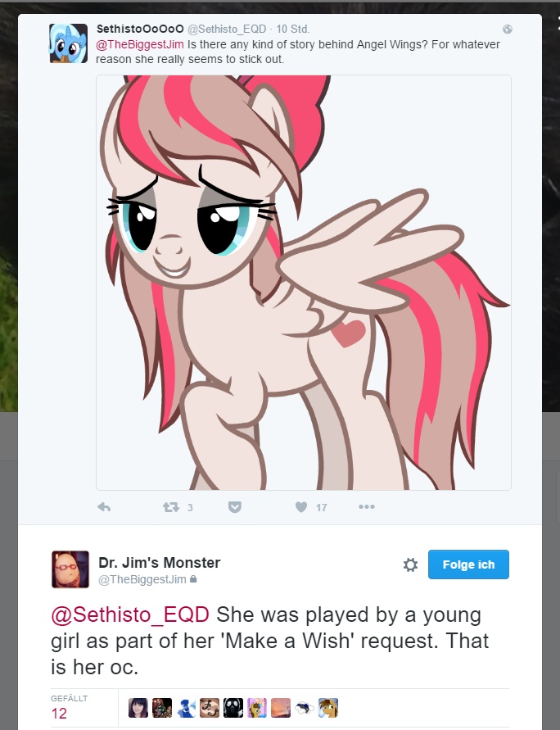Viewport: 560px width, 730px height.
Task: Like the tweet with the heart icon
Action: [301, 507]
